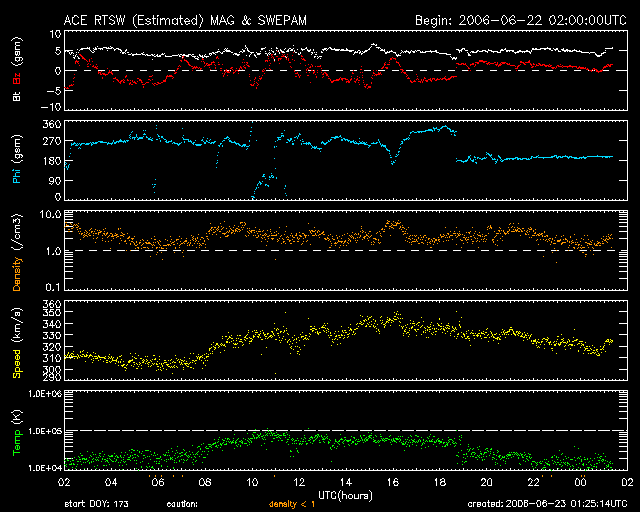Viewport: 640px width, 512px height.
Task: Click the 12 hour tick on time axis
Action: click(x=302, y=481)
